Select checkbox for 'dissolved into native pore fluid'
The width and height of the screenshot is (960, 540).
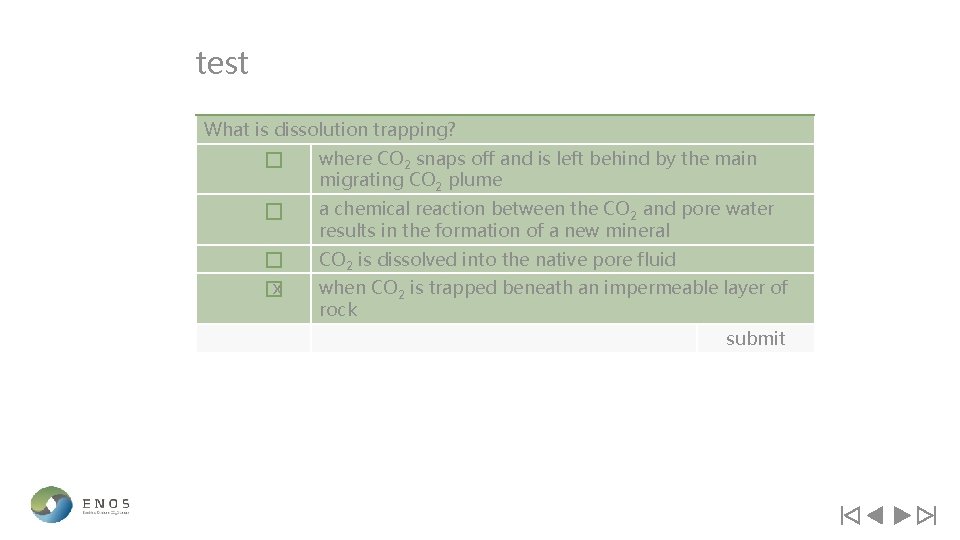point(274,260)
